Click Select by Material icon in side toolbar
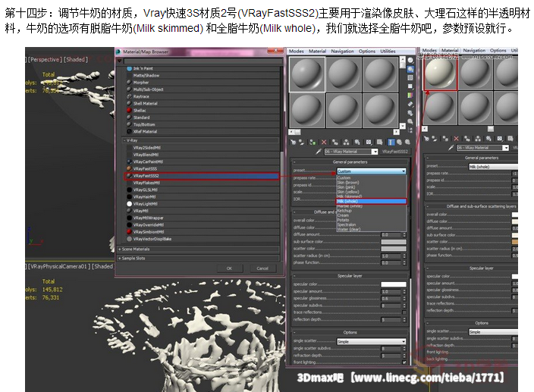534x392 pixels. (410, 121)
